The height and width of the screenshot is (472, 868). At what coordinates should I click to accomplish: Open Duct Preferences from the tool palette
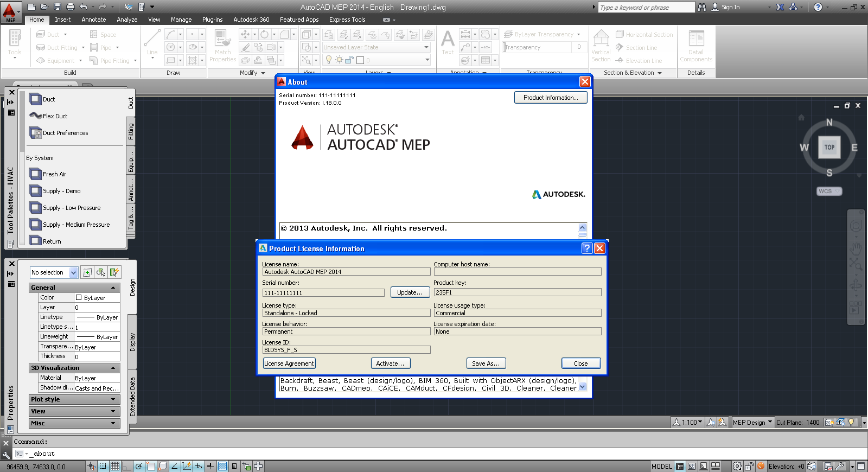click(x=59, y=133)
